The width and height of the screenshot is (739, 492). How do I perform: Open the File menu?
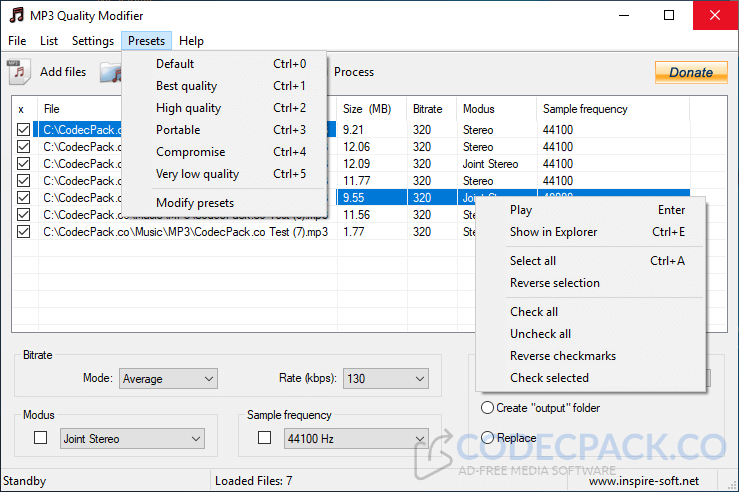click(x=17, y=41)
